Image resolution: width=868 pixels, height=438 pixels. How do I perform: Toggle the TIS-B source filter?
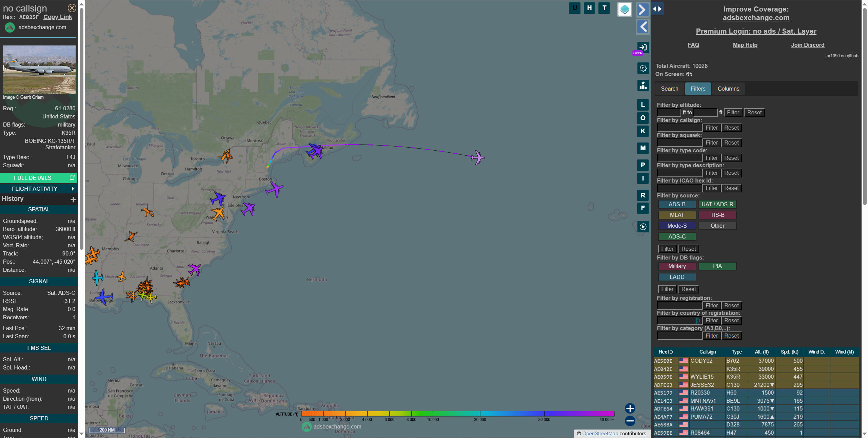point(717,215)
